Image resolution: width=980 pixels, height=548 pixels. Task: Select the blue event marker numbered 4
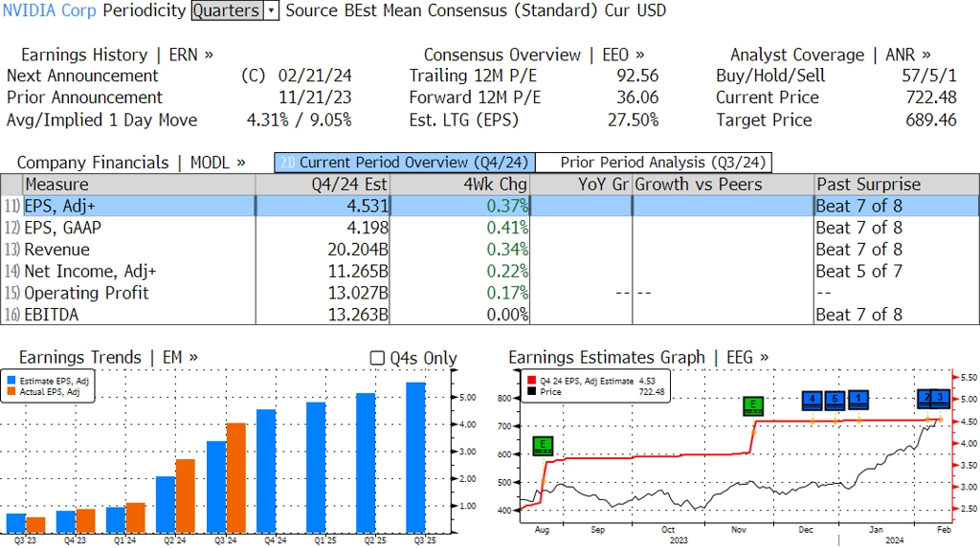pyautogui.click(x=812, y=400)
